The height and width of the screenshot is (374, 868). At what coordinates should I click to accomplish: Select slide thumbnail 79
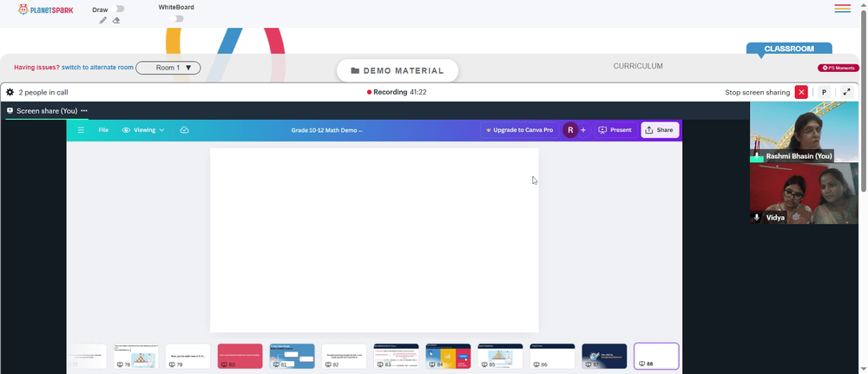[x=187, y=357]
